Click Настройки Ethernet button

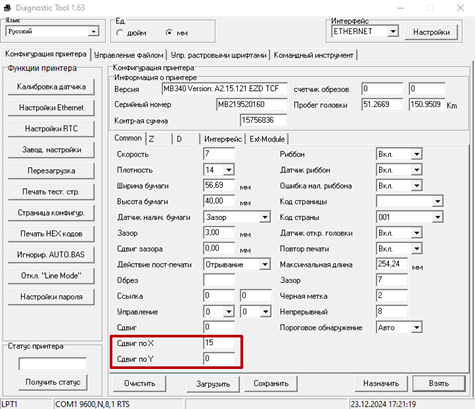pyautogui.click(x=51, y=108)
